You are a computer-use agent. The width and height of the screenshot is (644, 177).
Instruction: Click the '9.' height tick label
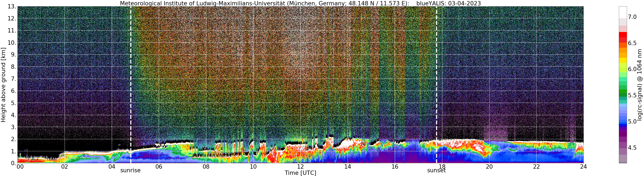point(14,55)
